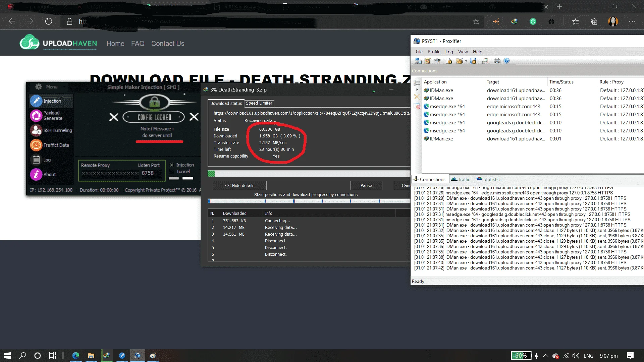Open FAQ link on UploadHaven

point(138,44)
